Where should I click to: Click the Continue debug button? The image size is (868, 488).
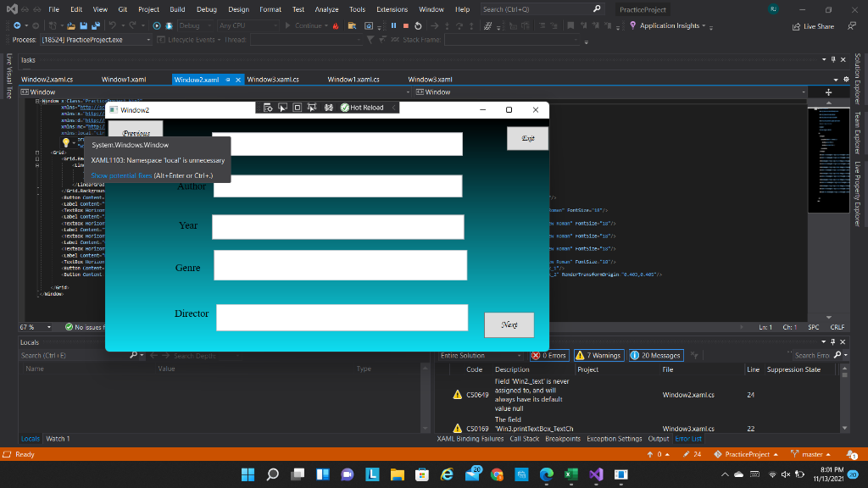[x=305, y=25]
